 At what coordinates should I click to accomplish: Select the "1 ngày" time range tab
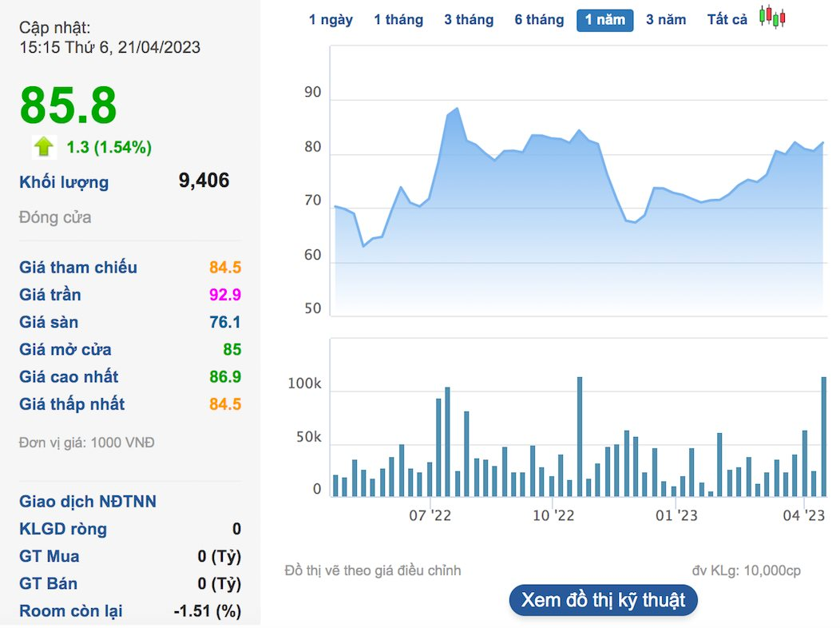coord(331,20)
